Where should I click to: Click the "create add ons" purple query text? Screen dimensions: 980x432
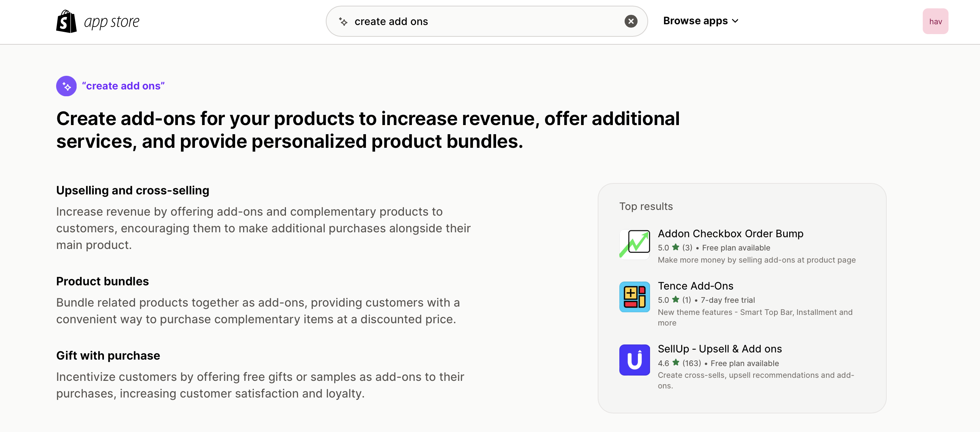pyautogui.click(x=123, y=86)
